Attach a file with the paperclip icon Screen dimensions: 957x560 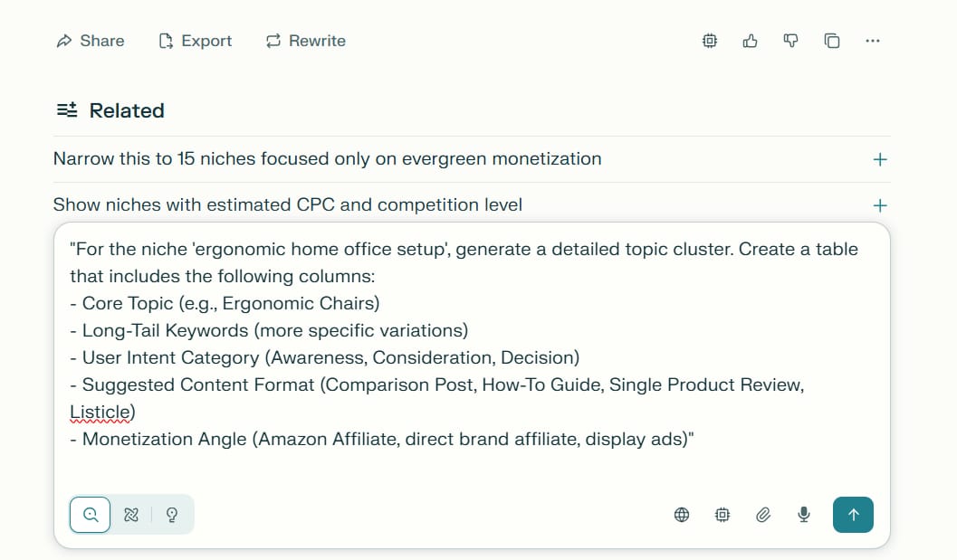(x=763, y=515)
